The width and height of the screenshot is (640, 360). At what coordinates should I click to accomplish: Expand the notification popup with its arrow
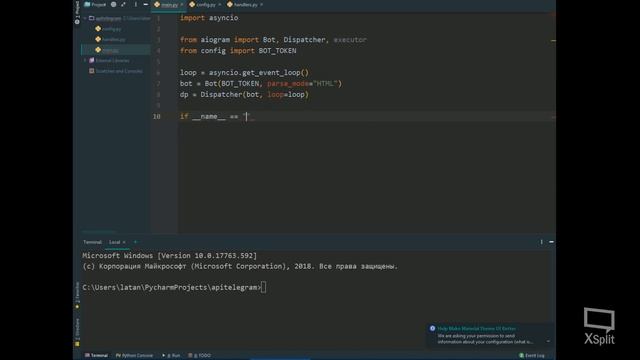(x=548, y=342)
